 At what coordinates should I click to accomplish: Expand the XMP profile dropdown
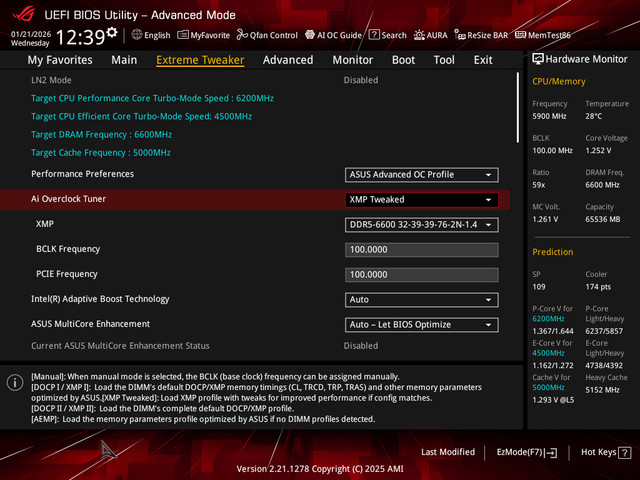(x=422, y=224)
